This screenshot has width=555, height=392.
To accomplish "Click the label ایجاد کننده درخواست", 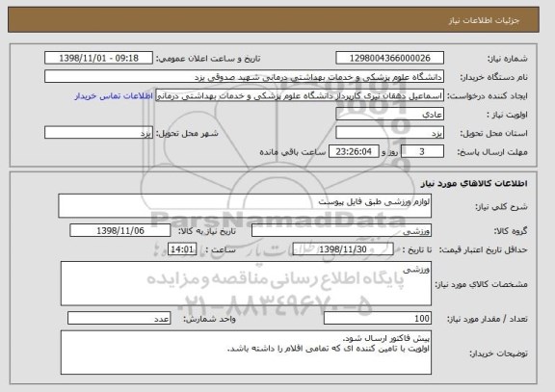I will tap(488, 96).
